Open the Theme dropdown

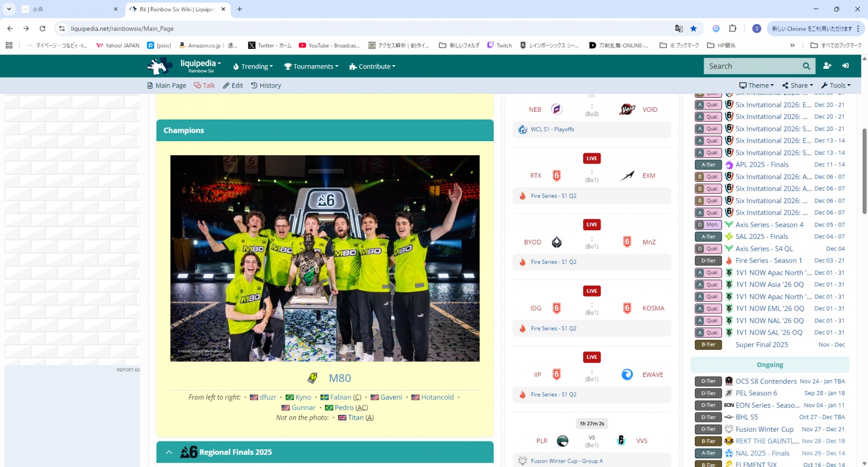757,85
